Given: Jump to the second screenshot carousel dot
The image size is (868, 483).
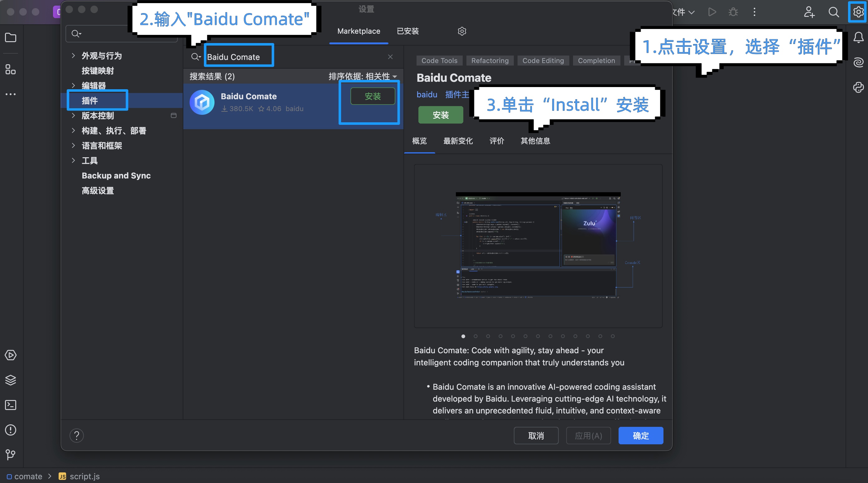Looking at the screenshot, I should click(475, 336).
